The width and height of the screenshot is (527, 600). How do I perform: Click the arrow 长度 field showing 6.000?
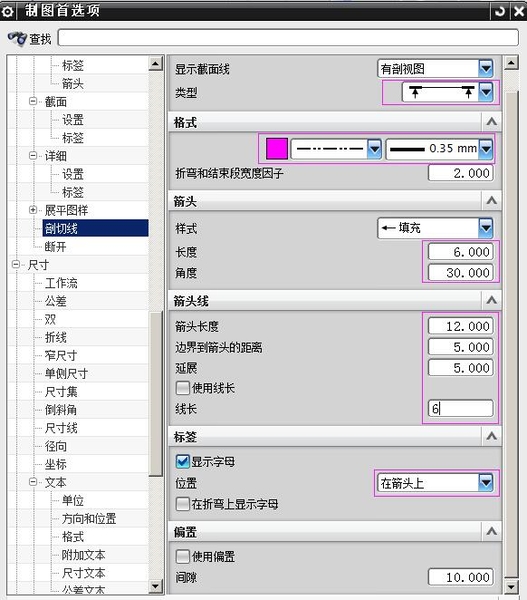coord(460,252)
